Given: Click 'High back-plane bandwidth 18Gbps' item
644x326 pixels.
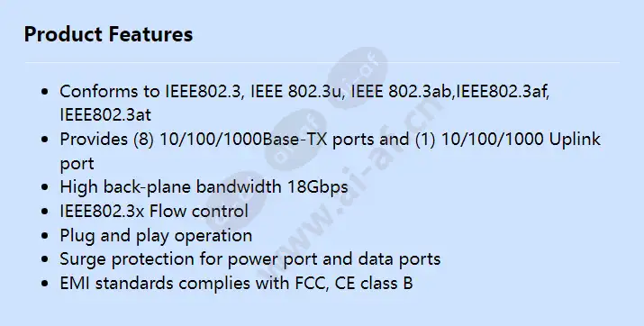Looking at the screenshot, I should pyautogui.click(x=204, y=187).
